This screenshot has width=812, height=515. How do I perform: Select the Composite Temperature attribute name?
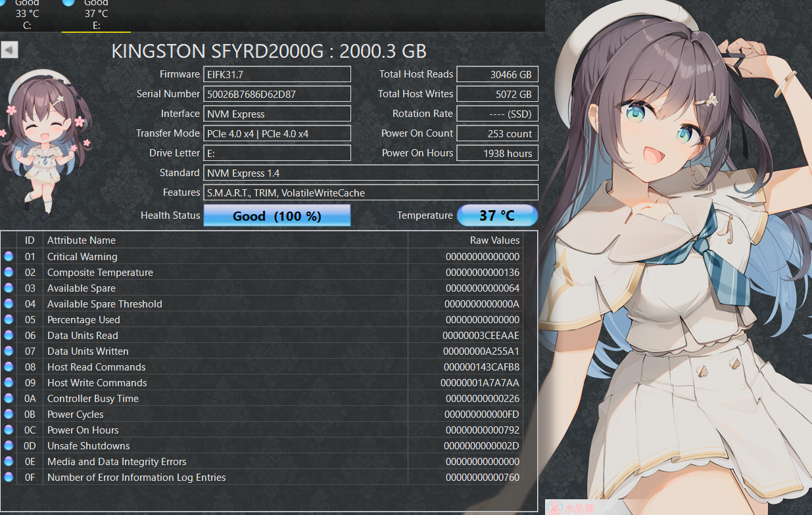pos(100,273)
